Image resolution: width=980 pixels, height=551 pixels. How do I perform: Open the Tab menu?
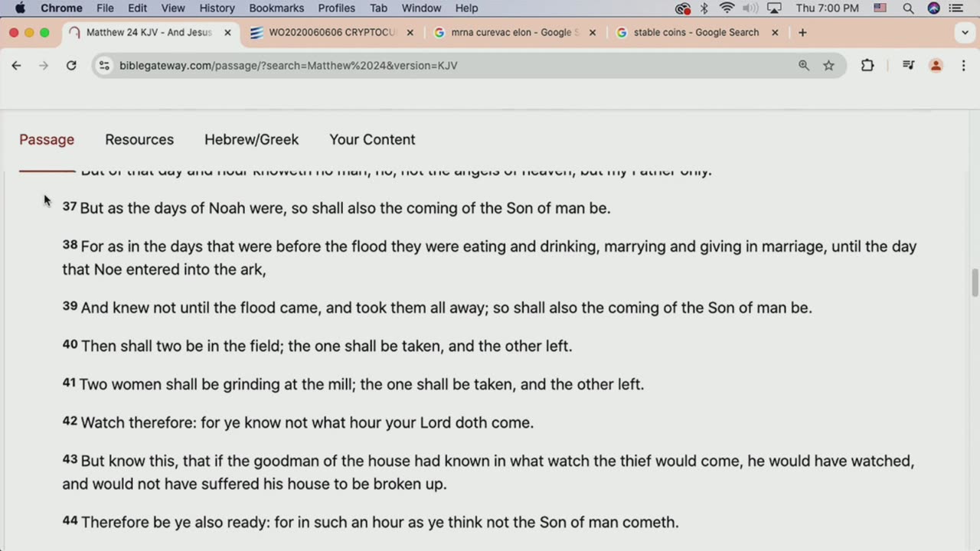point(378,8)
